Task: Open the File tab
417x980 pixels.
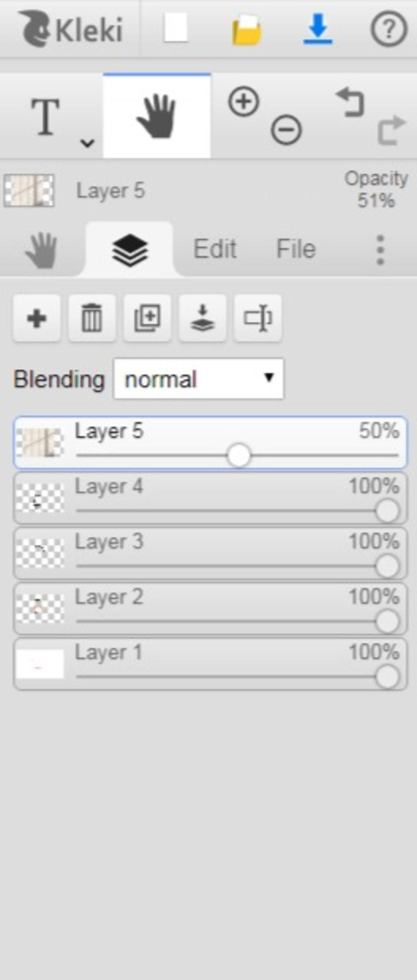Action: pyautogui.click(x=296, y=249)
